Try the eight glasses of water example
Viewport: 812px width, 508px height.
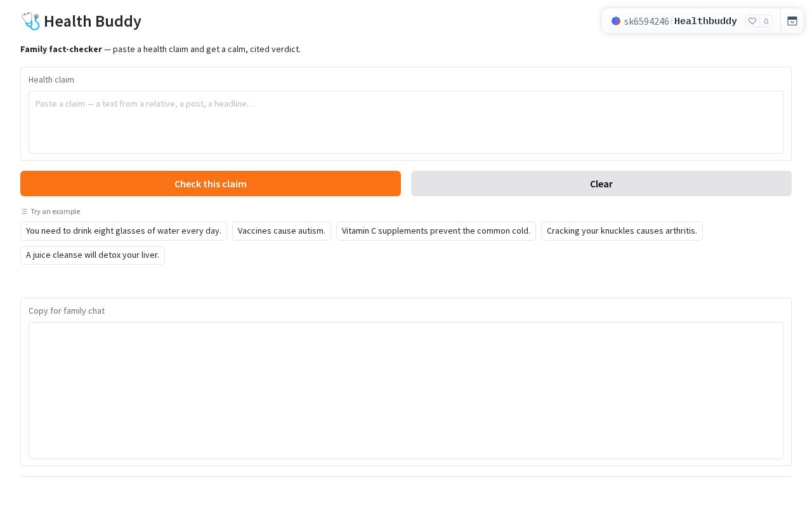point(124,231)
